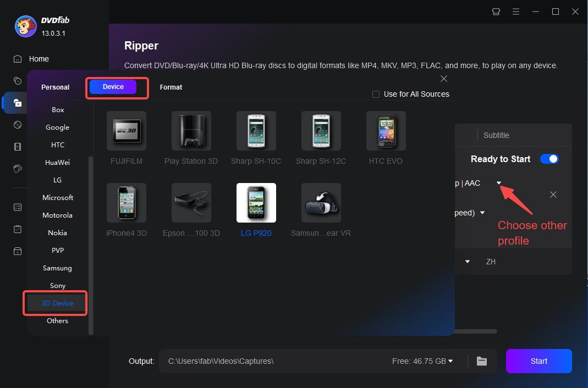Select Box in device brand list
This screenshot has height=388, width=588.
58,110
